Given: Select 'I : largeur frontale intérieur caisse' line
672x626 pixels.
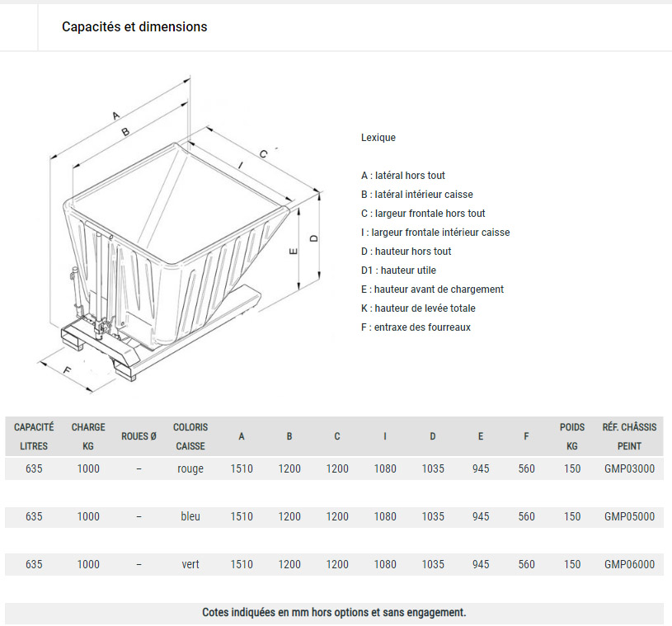Looking at the screenshot, I should click(x=435, y=233).
